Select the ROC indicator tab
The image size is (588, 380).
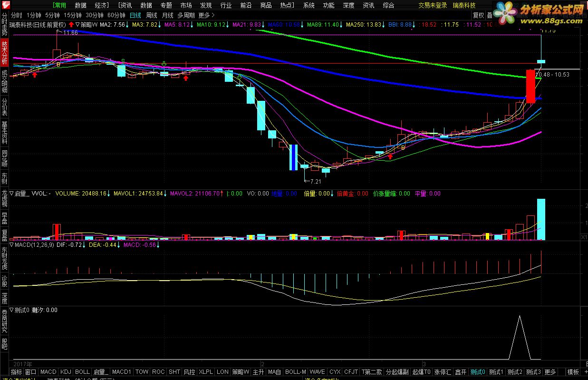click(x=158, y=372)
